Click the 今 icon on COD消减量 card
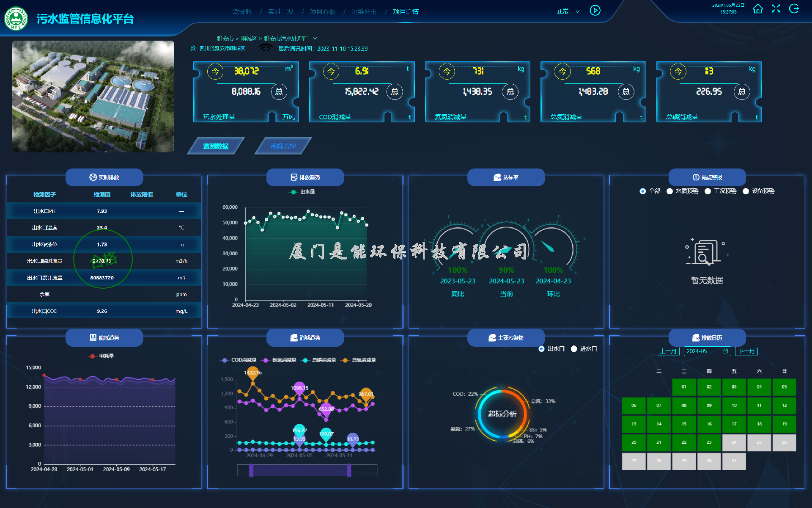This screenshot has height=508, width=812. coord(331,72)
